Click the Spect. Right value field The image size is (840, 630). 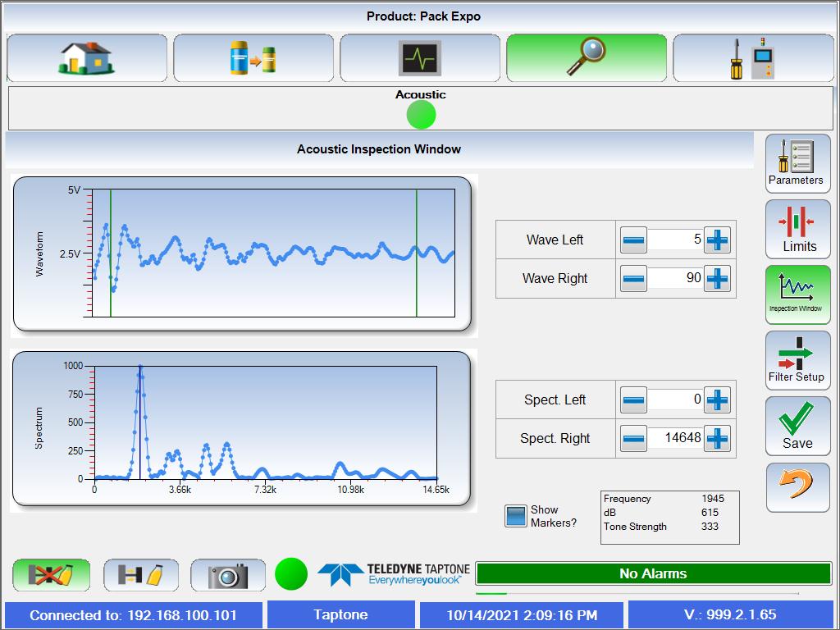click(675, 438)
